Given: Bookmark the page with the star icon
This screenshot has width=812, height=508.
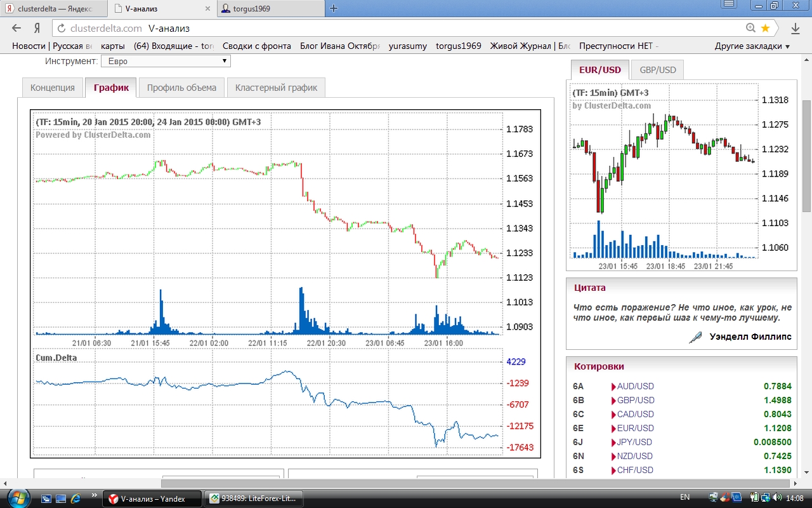Looking at the screenshot, I should (766, 28).
